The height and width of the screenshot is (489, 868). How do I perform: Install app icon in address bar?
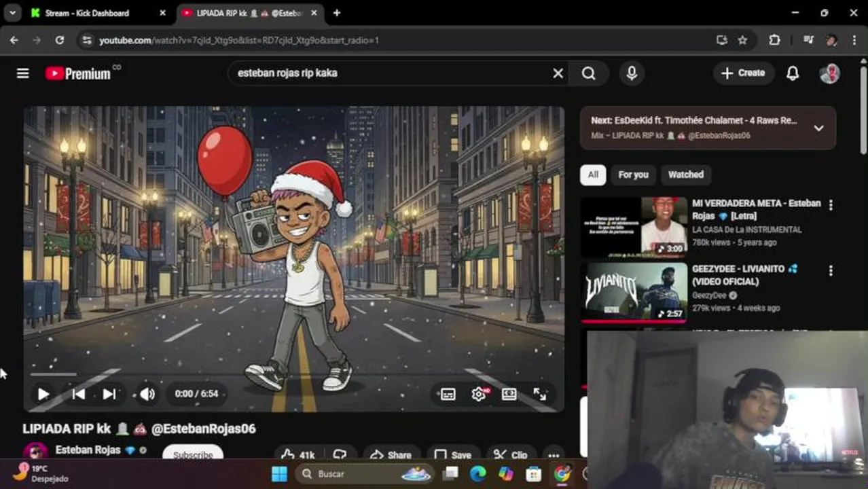(722, 40)
